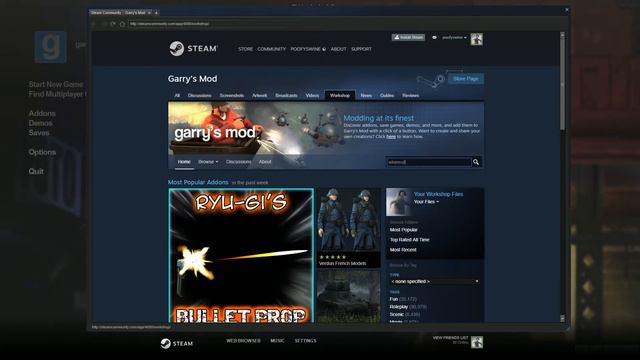Viewport: 640px width, 360px height.
Task: Open SETTINGS in overlay bottom bar
Action: pos(305,341)
